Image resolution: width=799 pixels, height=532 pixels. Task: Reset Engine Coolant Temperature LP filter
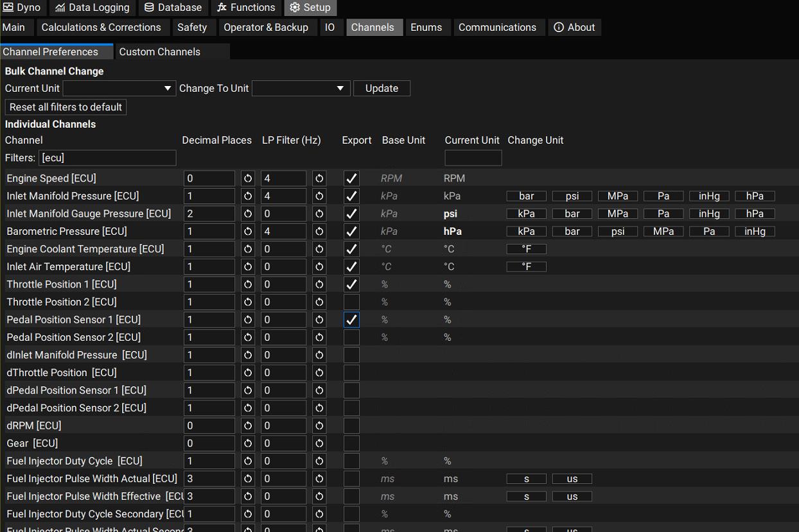tap(319, 249)
